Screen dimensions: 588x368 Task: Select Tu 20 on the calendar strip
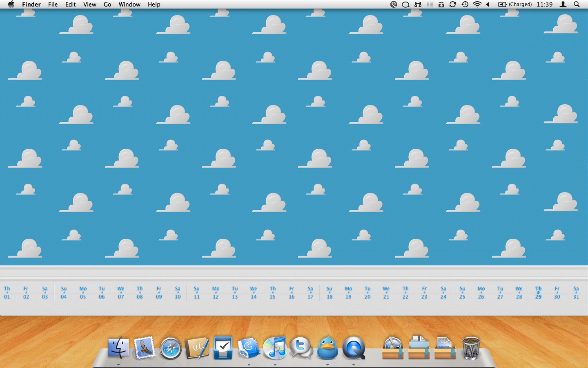click(367, 293)
